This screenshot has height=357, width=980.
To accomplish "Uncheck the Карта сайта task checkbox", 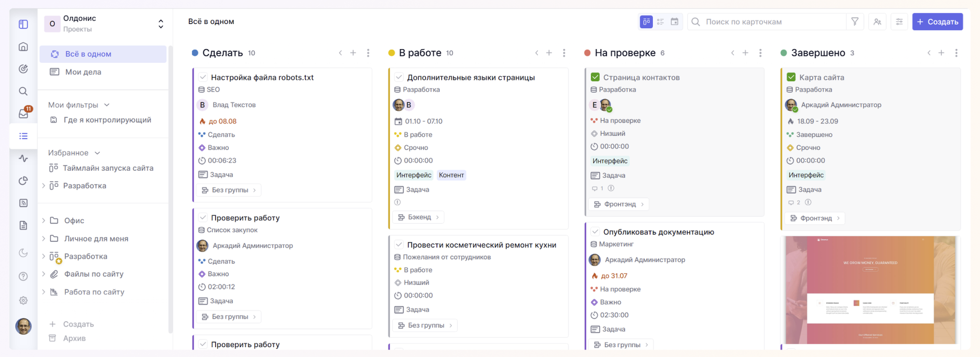I will pos(791,77).
